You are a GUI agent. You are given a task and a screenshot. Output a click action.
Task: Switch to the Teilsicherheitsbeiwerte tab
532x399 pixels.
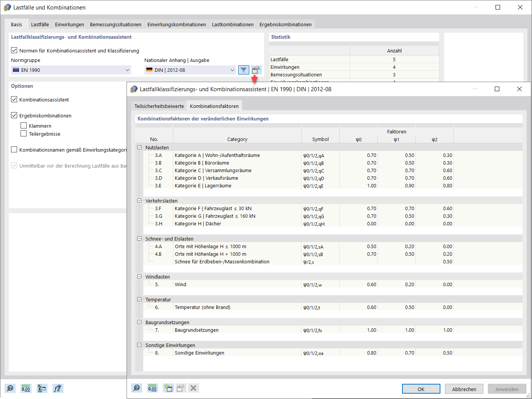pos(159,106)
